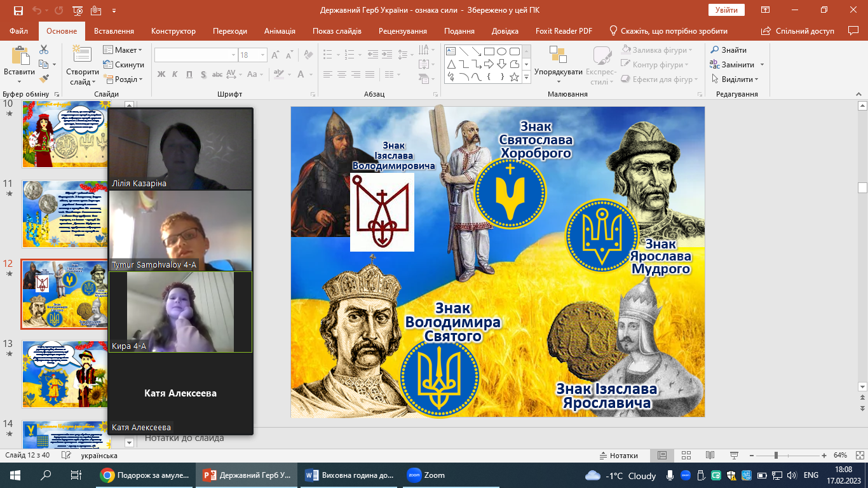Screen dimensions: 868x488
Task: Click the zoom slider handle
Action: 776,456
